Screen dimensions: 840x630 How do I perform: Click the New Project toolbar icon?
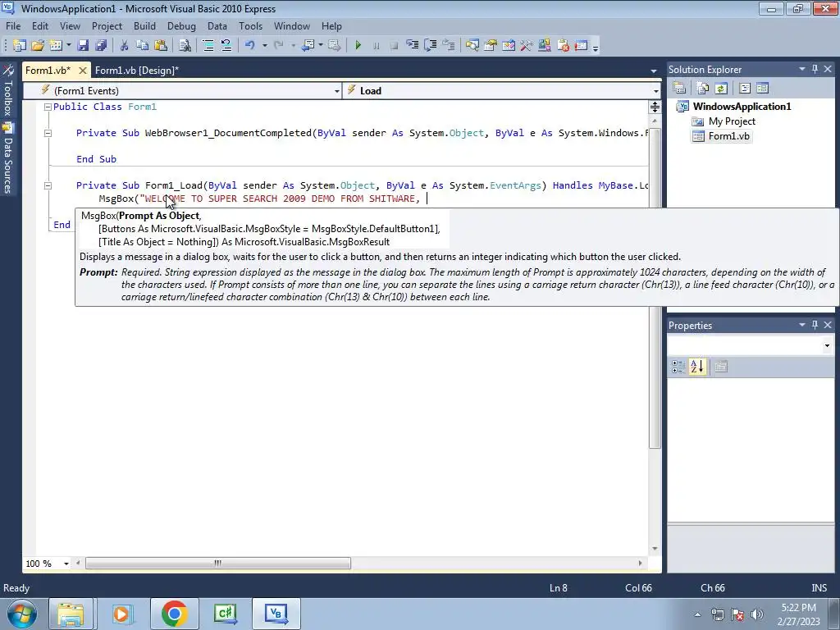click(x=20, y=46)
